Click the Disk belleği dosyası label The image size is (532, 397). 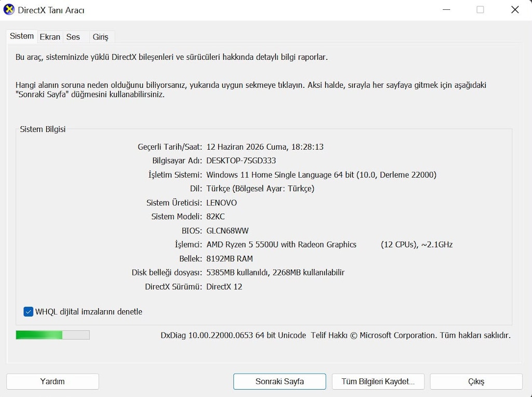click(167, 272)
